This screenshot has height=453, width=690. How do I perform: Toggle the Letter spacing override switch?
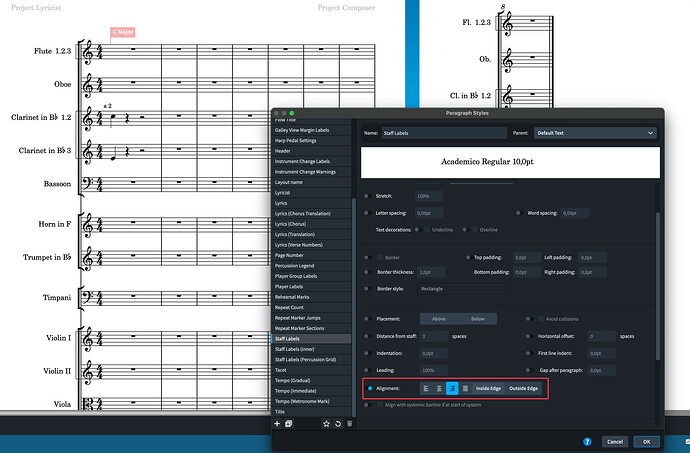pyautogui.click(x=367, y=213)
